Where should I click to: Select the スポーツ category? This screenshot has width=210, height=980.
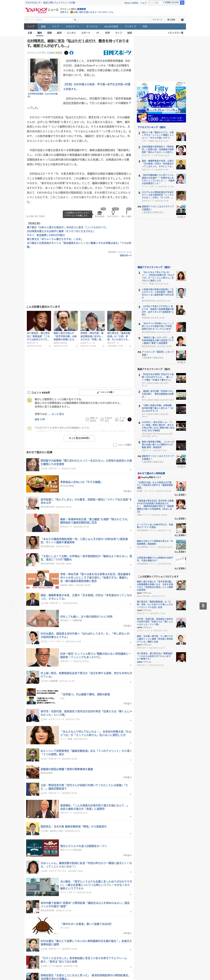[x=86, y=33]
